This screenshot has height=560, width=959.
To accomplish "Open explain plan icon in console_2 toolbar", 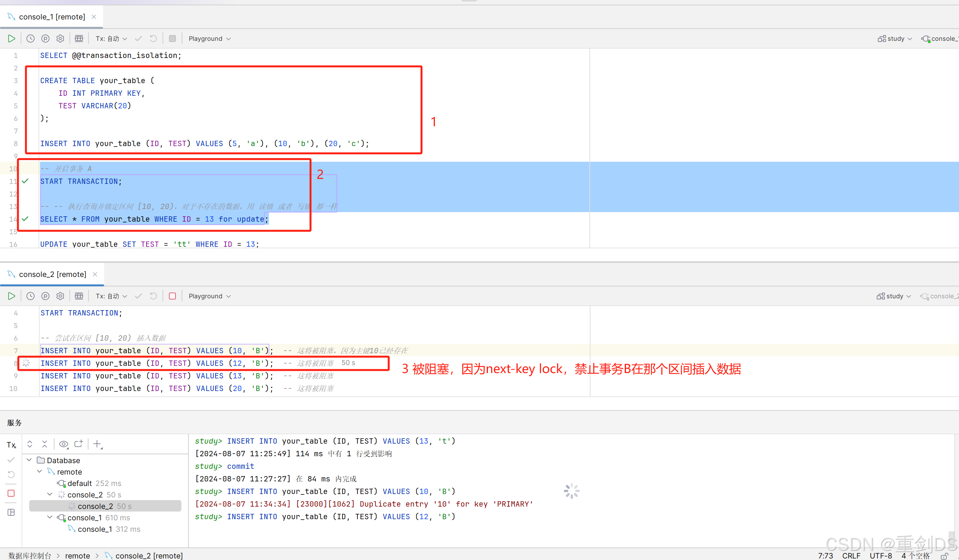I will tap(45, 296).
